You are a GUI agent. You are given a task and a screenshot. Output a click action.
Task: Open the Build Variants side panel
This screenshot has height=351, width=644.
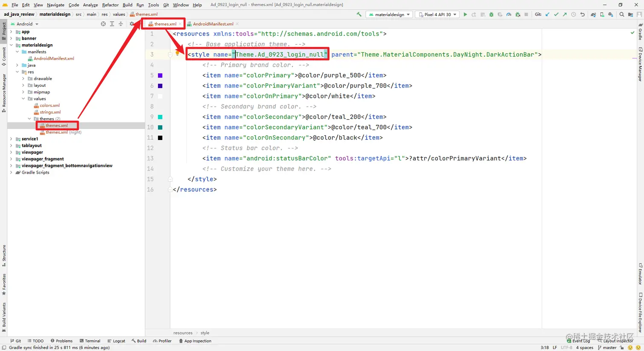[x=4, y=317]
